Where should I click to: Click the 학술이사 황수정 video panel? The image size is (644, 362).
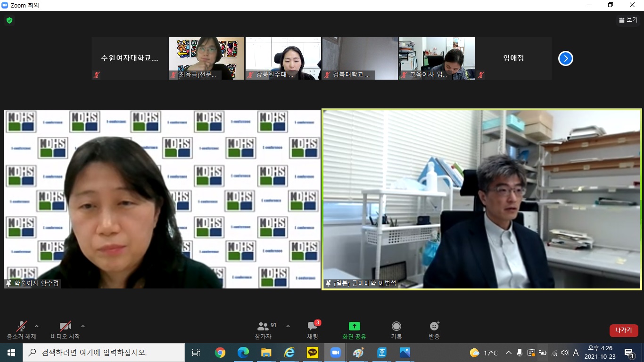[x=162, y=199]
